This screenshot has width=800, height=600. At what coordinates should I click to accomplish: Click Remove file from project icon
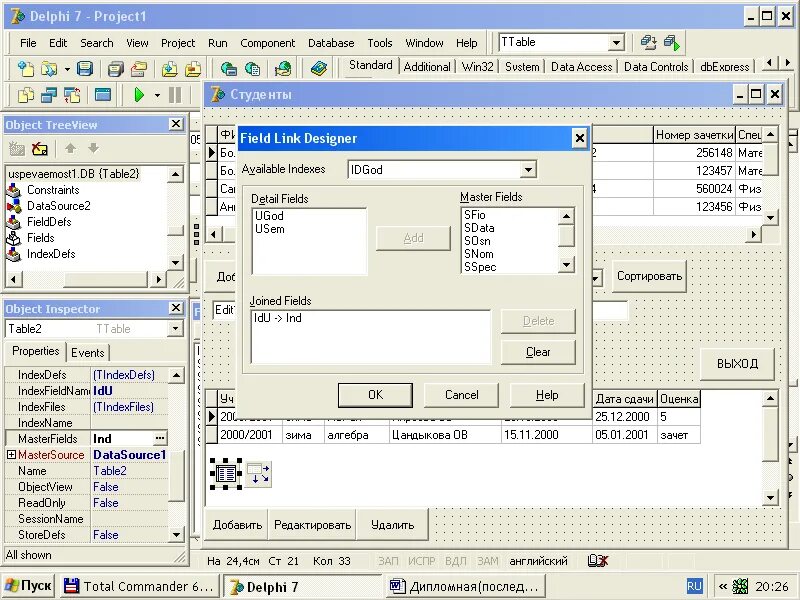click(x=193, y=68)
